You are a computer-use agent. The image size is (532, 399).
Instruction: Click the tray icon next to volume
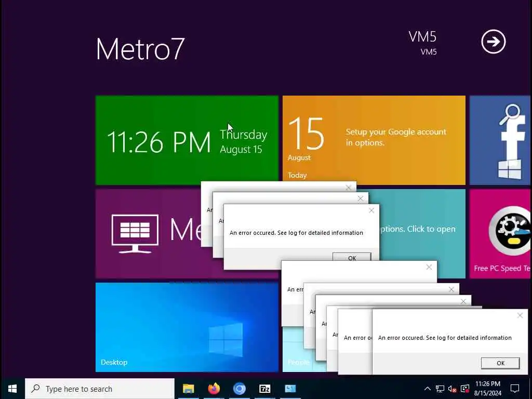tap(465, 389)
